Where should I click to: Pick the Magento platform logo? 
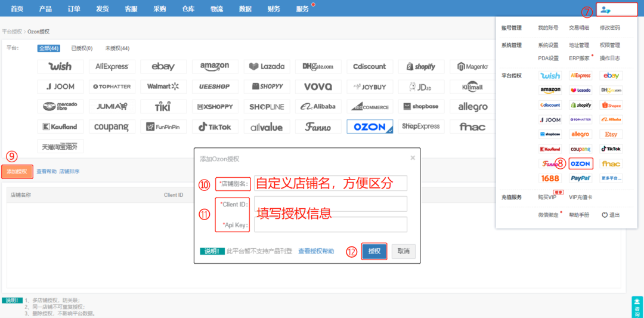473,67
